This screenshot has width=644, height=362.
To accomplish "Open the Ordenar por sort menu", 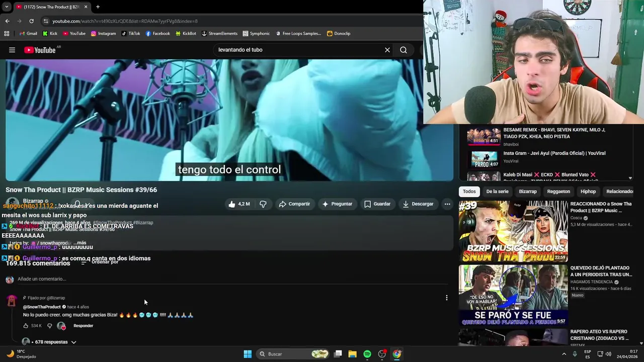I will point(100,262).
